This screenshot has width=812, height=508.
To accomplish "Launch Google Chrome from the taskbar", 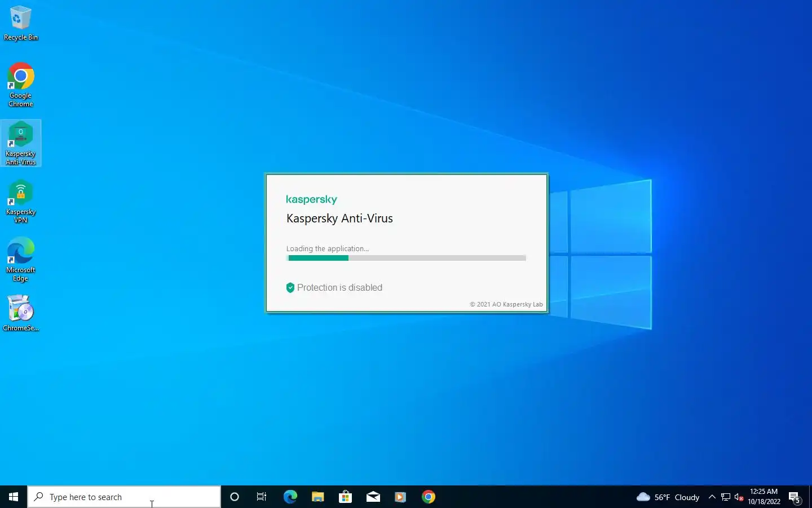I will 428,497.
